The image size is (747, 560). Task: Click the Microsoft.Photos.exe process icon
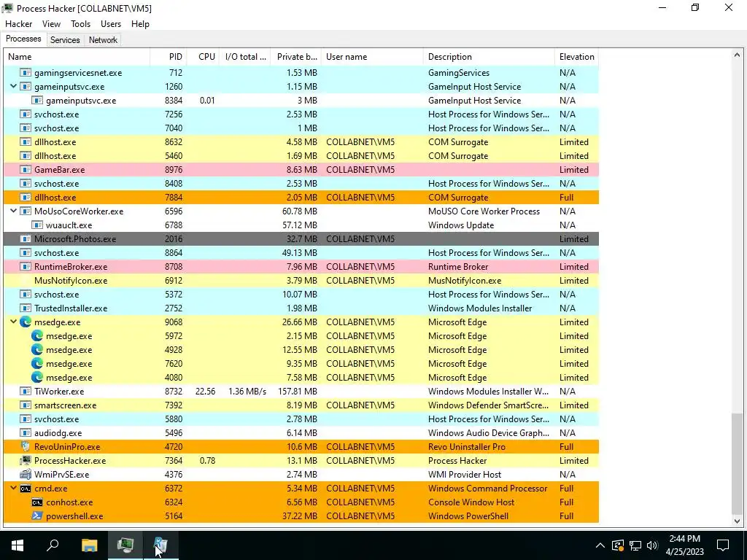pyautogui.click(x=26, y=239)
